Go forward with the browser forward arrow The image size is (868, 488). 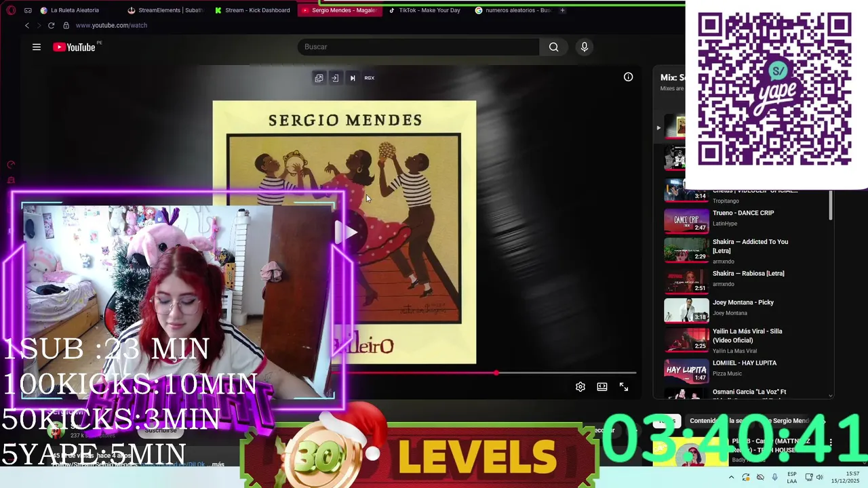(39, 25)
